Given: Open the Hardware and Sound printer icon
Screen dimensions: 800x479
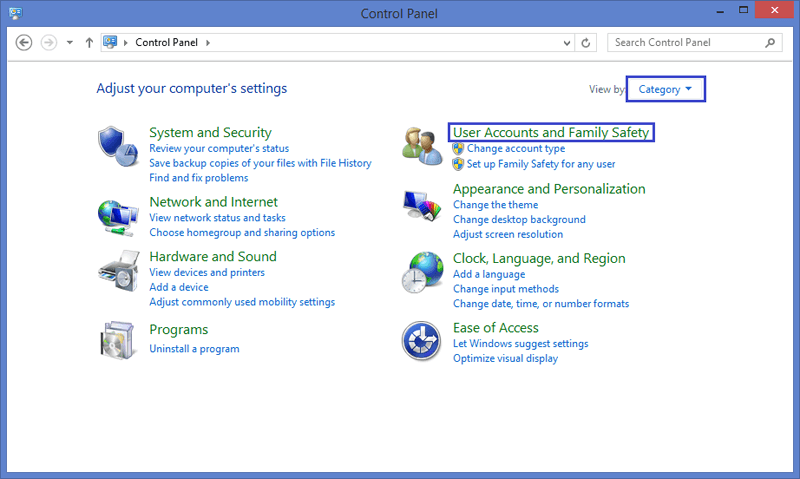Looking at the screenshot, I should point(118,271).
